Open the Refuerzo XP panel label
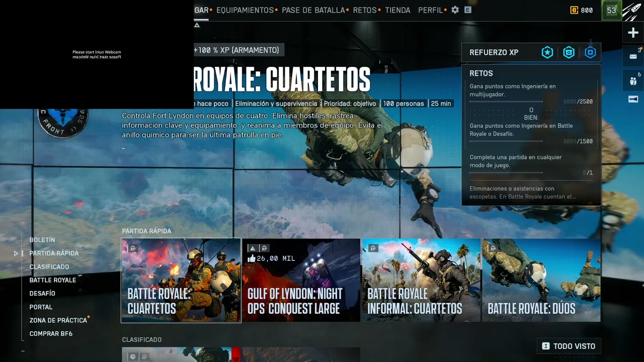The height and width of the screenshot is (362, 644). 494,52
